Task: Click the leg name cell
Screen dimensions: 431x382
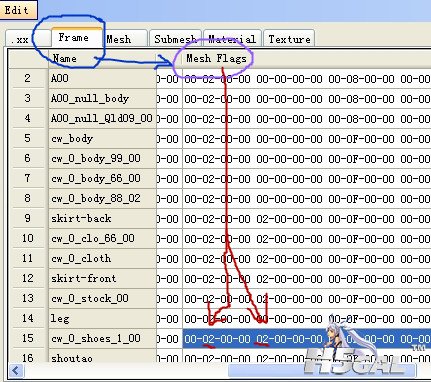Action: point(102,318)
